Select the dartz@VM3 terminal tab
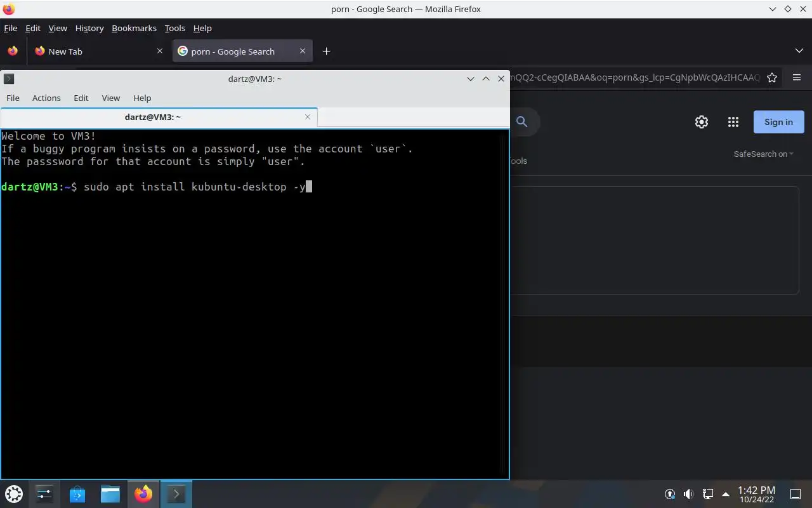 pos(159,117)
